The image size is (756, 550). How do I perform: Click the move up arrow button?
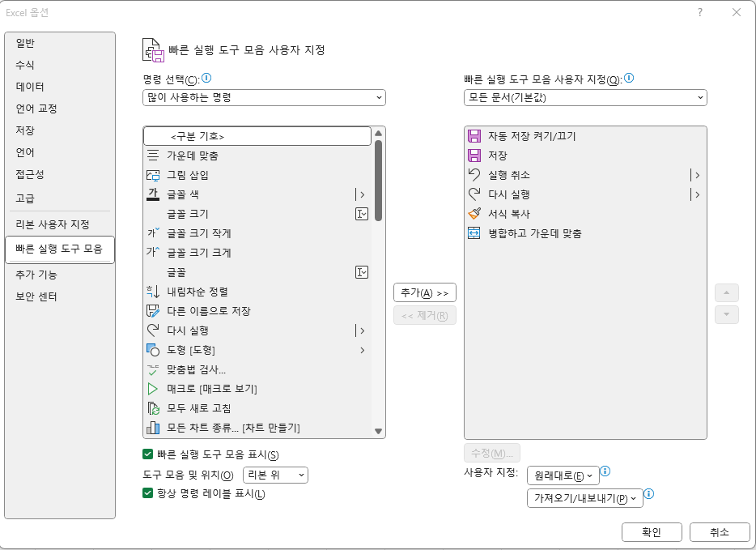(727, 292)
